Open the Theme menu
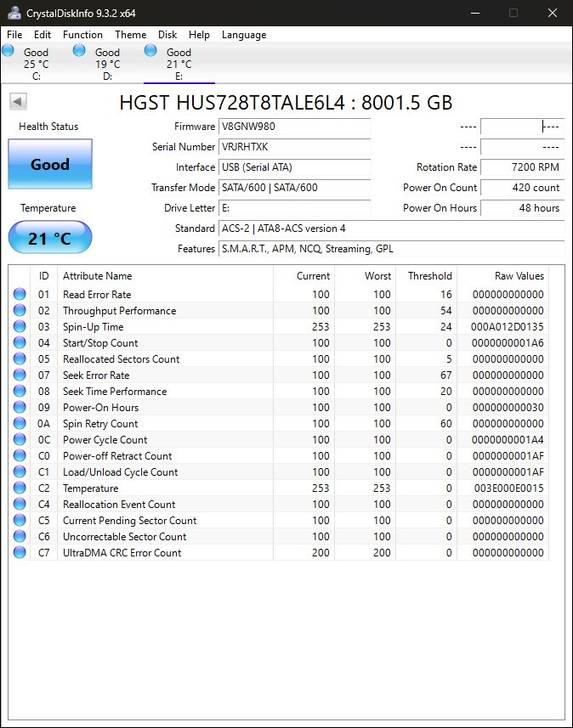The image size is (573, 728). point(131,35)
